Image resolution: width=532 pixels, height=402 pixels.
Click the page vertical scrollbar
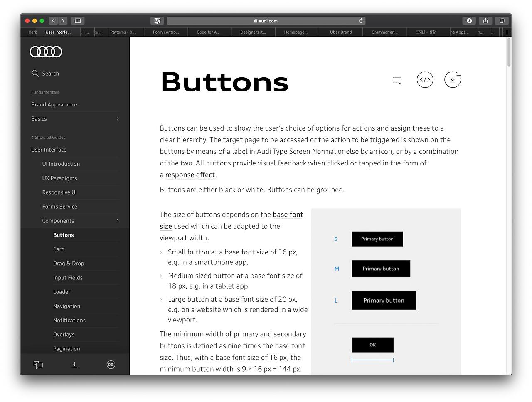pyautogui.click(x=509, y=52)
